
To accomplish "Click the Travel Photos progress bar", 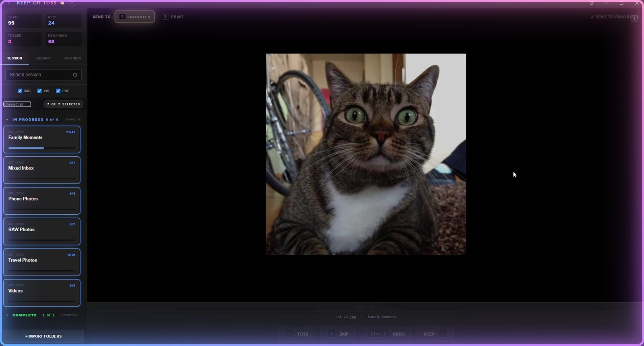I will coord(42,271).
